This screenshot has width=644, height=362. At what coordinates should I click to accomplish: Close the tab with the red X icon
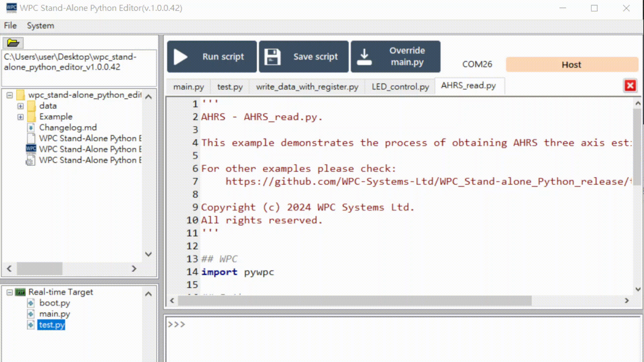630,86
